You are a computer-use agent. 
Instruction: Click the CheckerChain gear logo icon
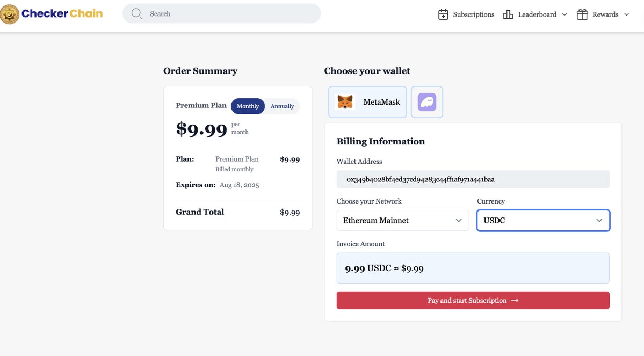pos(10,14)
